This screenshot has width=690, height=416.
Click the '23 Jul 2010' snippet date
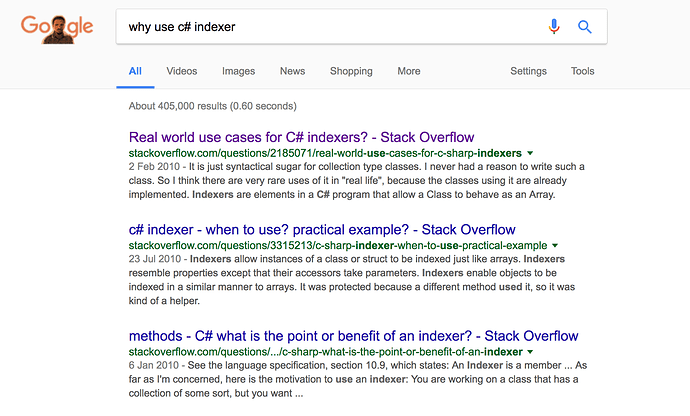point(154,259)
